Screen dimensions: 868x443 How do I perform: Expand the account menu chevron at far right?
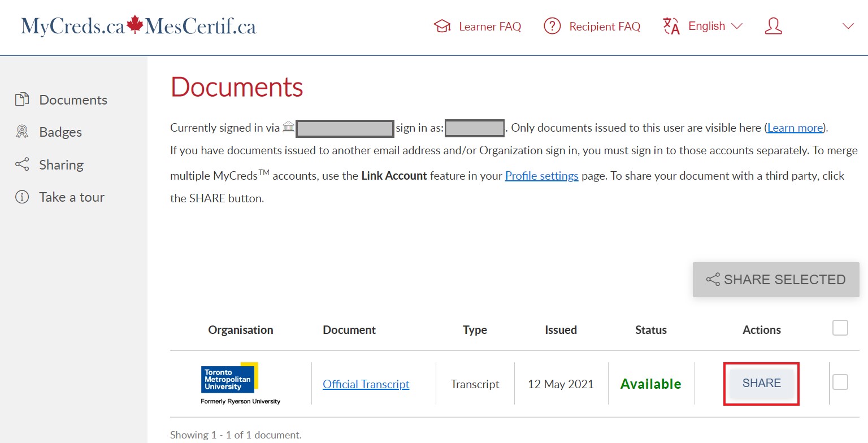point(848,27)
